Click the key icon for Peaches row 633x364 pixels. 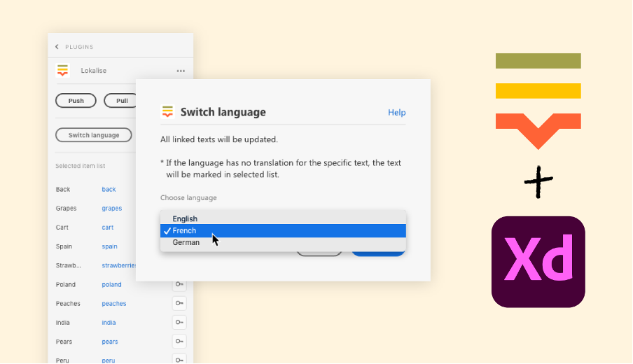(x=179, y=304)
